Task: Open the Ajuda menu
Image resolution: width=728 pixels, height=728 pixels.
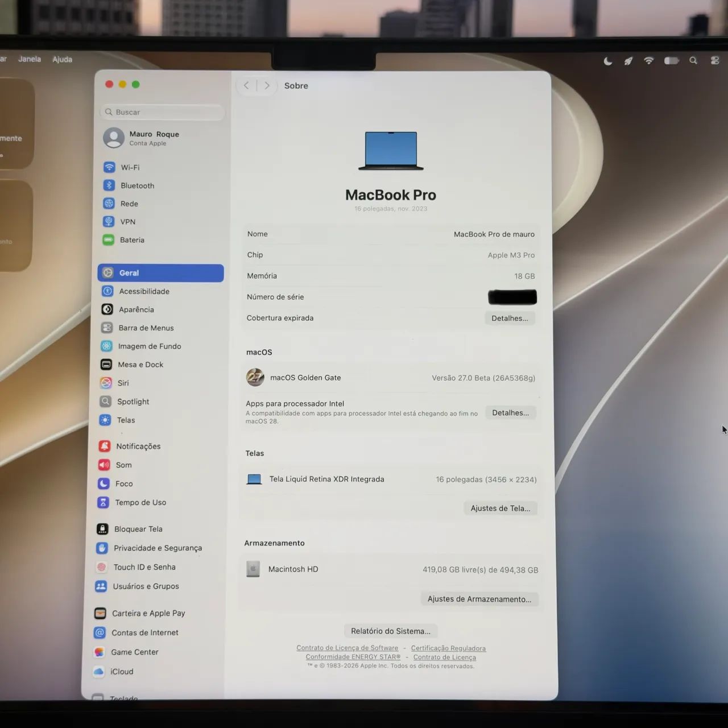Action: click(63, 59)
